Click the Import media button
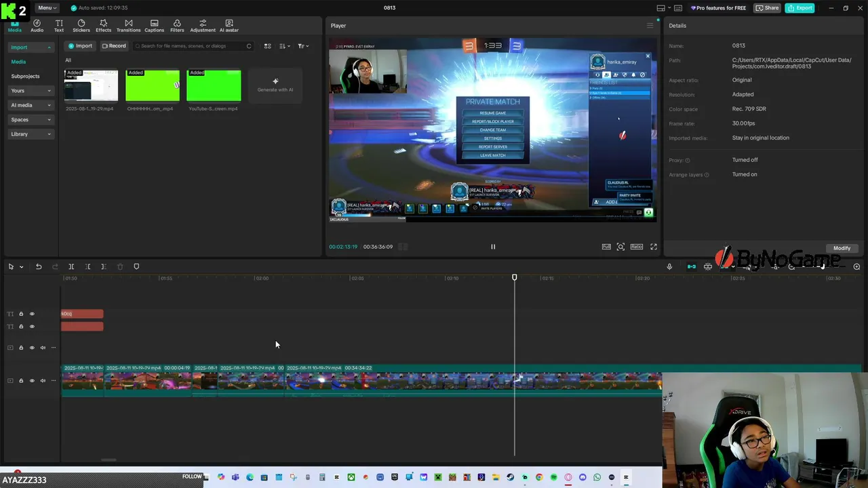This screenshot has height=488, width=868. coord(80,46)
